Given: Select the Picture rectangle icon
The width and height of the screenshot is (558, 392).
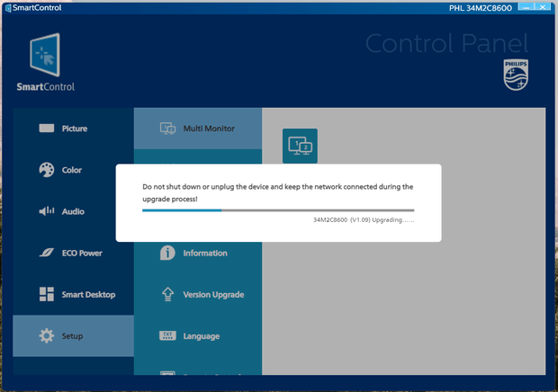Looking at the screenshot, I should tap(47, 129).
